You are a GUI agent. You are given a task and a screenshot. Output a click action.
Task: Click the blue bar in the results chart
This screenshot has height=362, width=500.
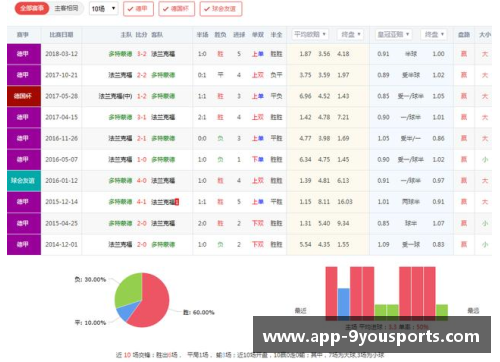344,302
